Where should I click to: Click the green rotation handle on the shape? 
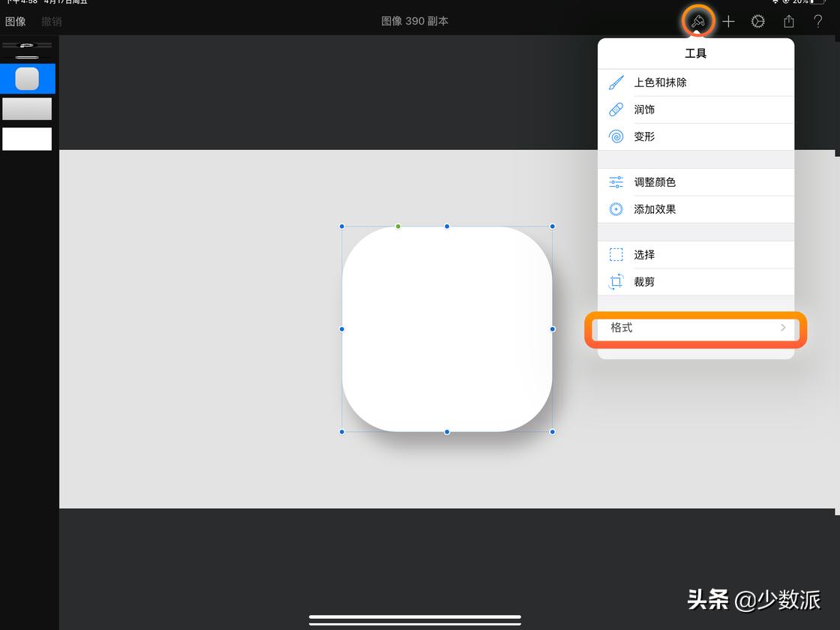tap(398, 226)
